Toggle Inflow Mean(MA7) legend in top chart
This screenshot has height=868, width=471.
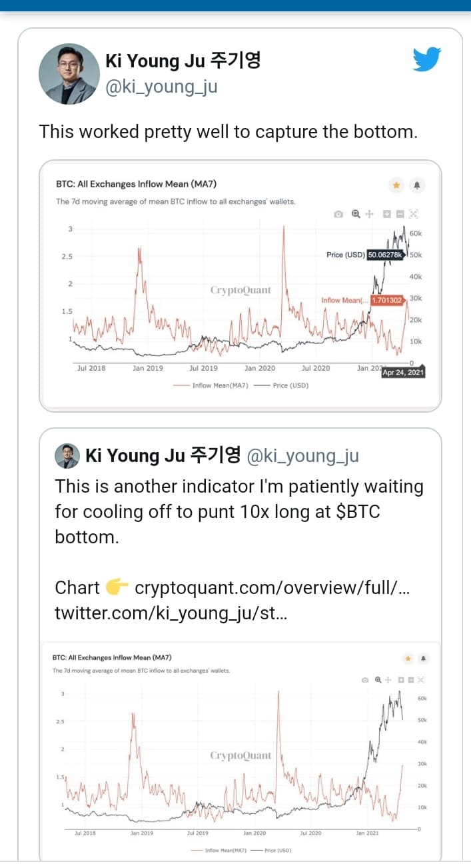[211, 385]
